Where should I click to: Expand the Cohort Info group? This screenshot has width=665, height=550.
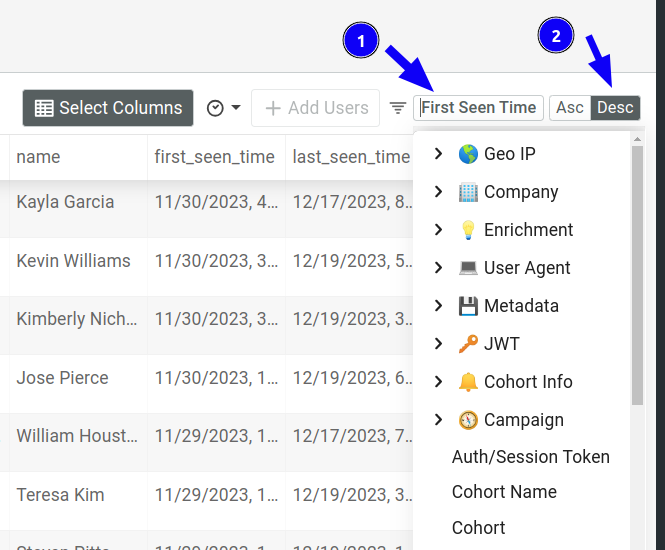(439, 382)
